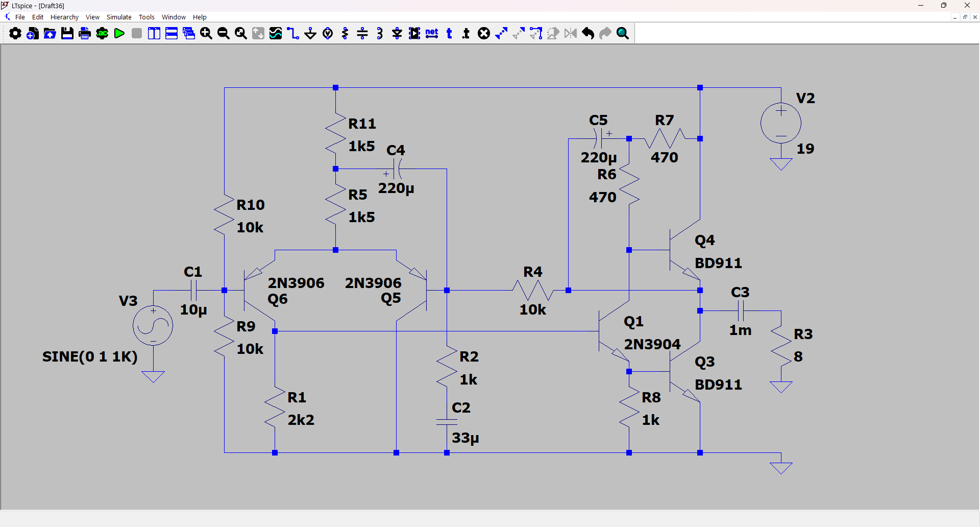The image size is (980, 527).
Task: Select the Resistor placement tool
Action: pyautogui.click(x=345, y=34)
